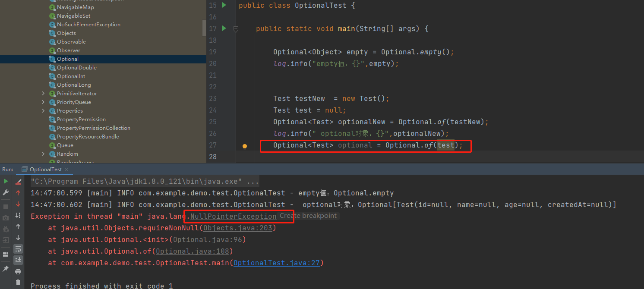Click the wrench icon in Run panel
Image resolution: width=644 pixels, height=289 pixels.
[x=6, y=192]
